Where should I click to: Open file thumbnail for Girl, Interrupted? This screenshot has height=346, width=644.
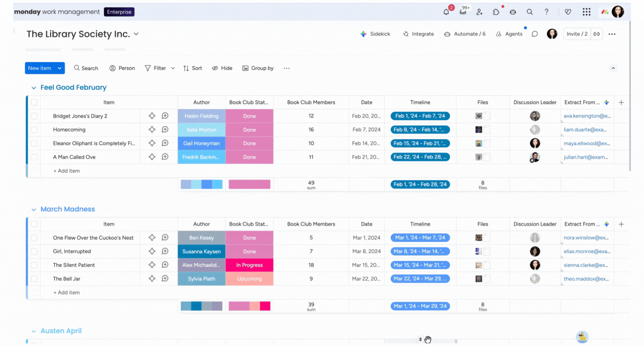click(479, 251)
